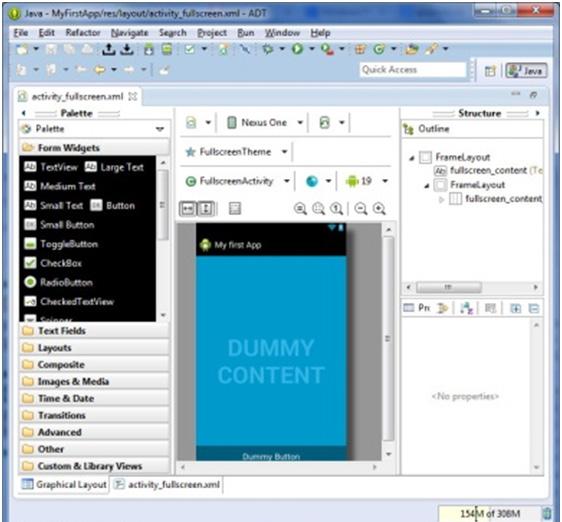Click the expand all properties icon
The height and width of the screenshot is (522, 562).
(x=515, y=308)
